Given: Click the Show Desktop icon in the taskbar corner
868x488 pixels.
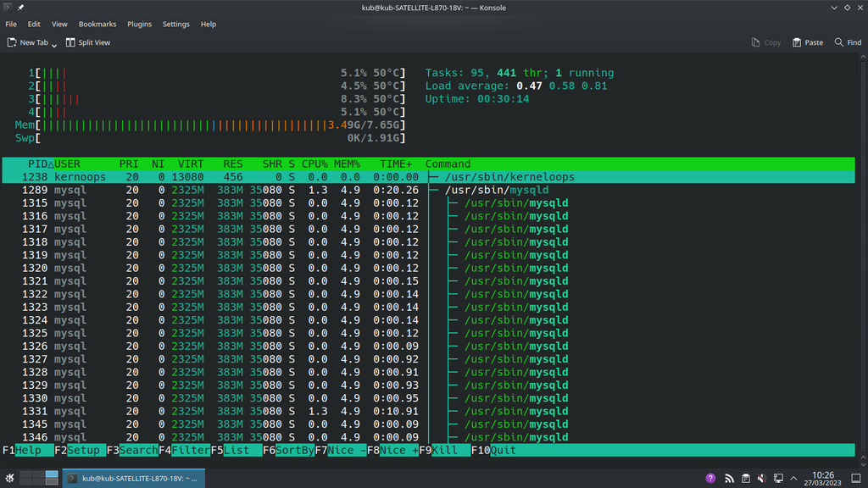Looking at the screenshot, I should point(857,478).
